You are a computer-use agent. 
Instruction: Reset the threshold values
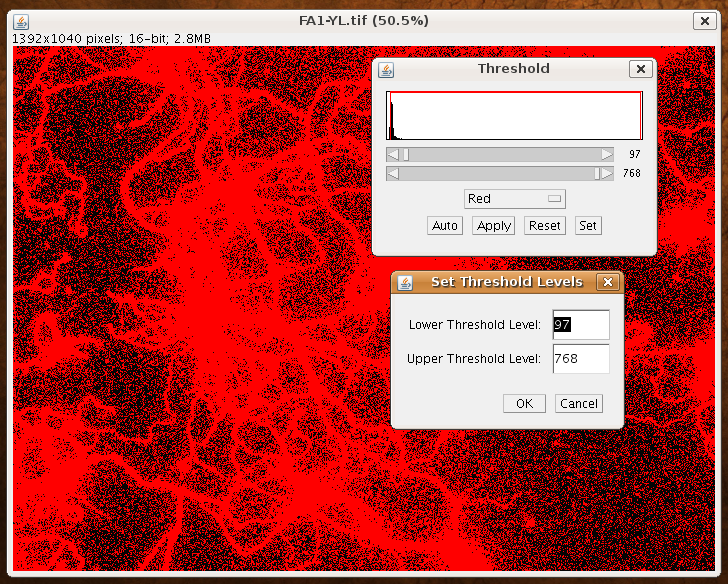tap(545, 226)
